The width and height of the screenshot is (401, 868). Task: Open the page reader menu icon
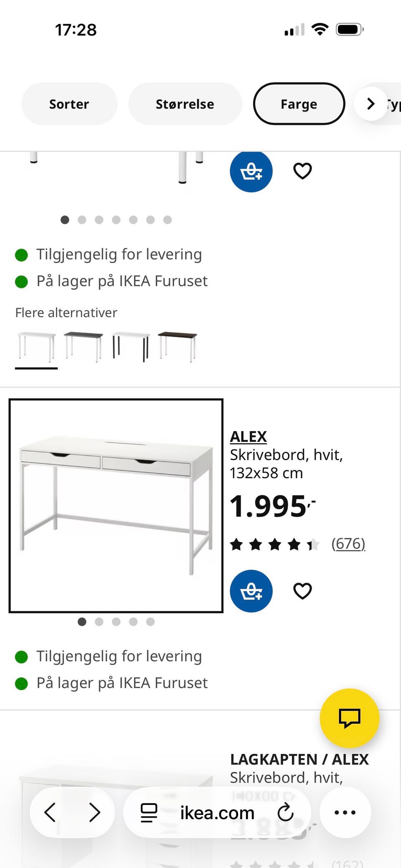tap(149, 812)
